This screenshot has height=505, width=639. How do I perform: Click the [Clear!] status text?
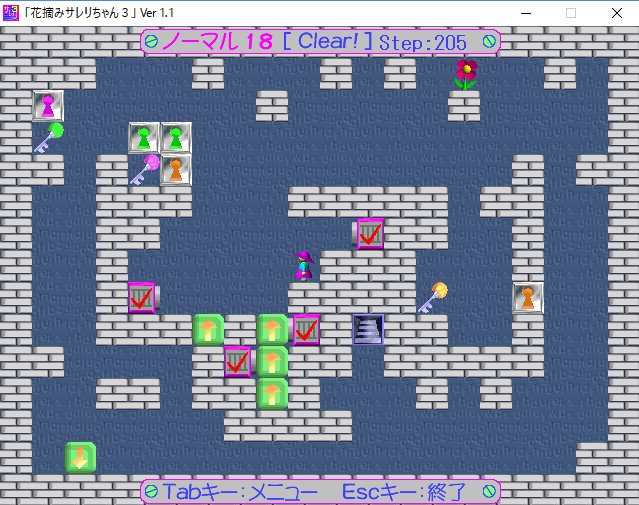pyautogui.click(x=328, y=42)
